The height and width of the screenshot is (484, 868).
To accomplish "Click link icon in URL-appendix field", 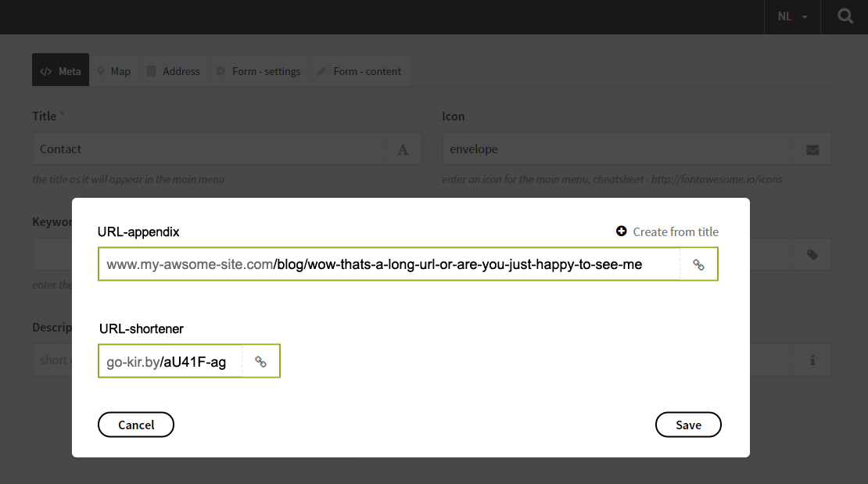I will (699, 265).
